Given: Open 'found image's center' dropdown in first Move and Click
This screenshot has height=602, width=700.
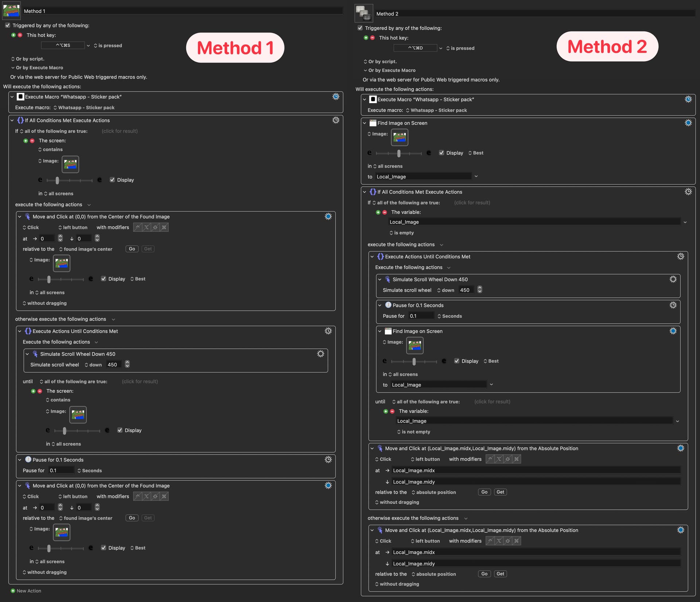Looking at the screenshot, I should click(86, 249).
